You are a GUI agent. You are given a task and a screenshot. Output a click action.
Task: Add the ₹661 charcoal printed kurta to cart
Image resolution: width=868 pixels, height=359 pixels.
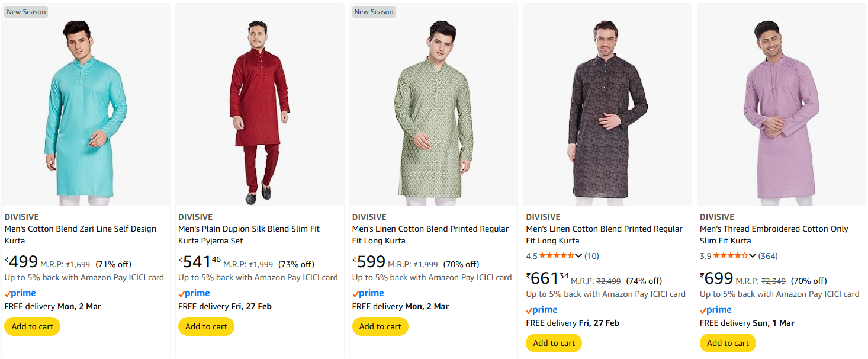click(x=554, y=343)
